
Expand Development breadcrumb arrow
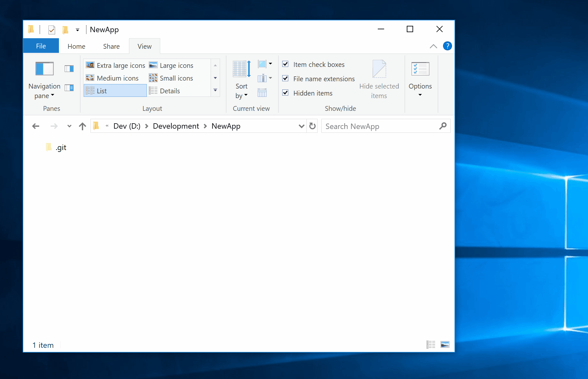pyautogui.click(x=205, y=126)
